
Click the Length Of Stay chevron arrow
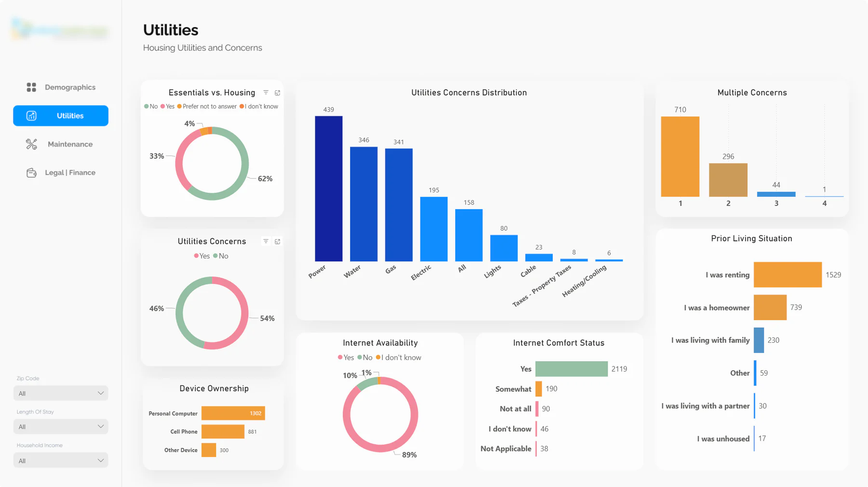point(100,427)
